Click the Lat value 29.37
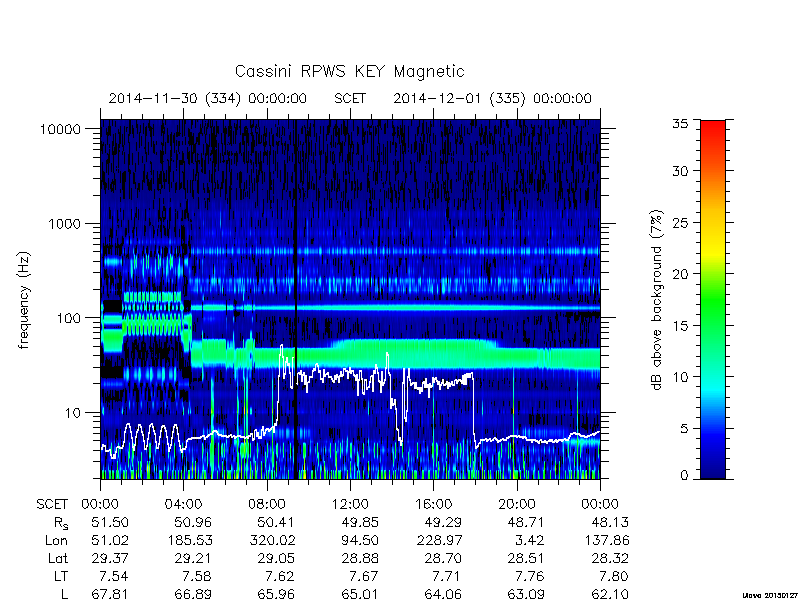The image size is (800, 600). 110,559
